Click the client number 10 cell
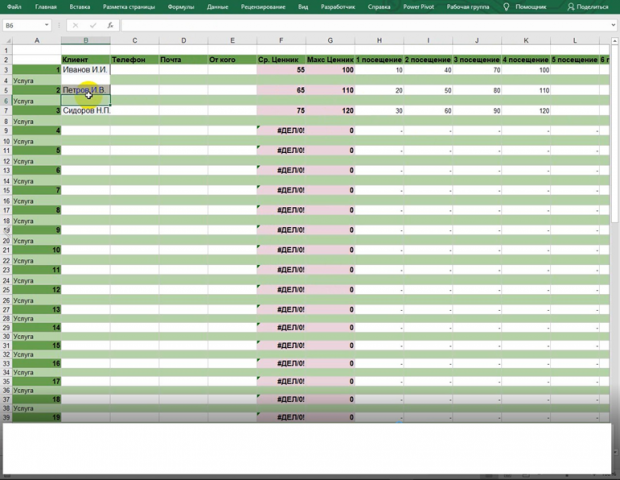The height and width of the screenshot is (480, 620). (x=37, y=250)
